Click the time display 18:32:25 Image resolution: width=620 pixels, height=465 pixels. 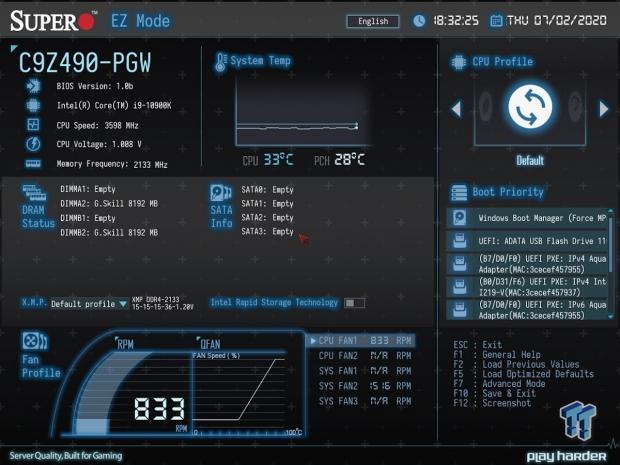pos(456,21)
